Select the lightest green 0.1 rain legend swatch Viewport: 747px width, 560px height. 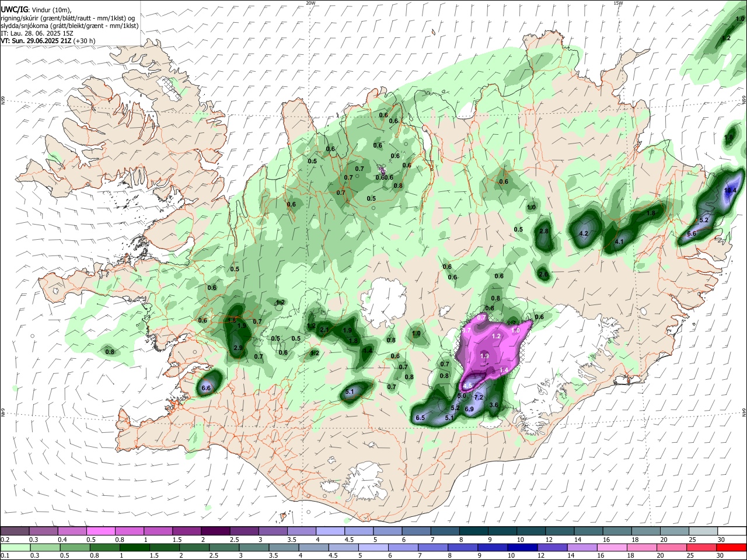click(15, 547)
